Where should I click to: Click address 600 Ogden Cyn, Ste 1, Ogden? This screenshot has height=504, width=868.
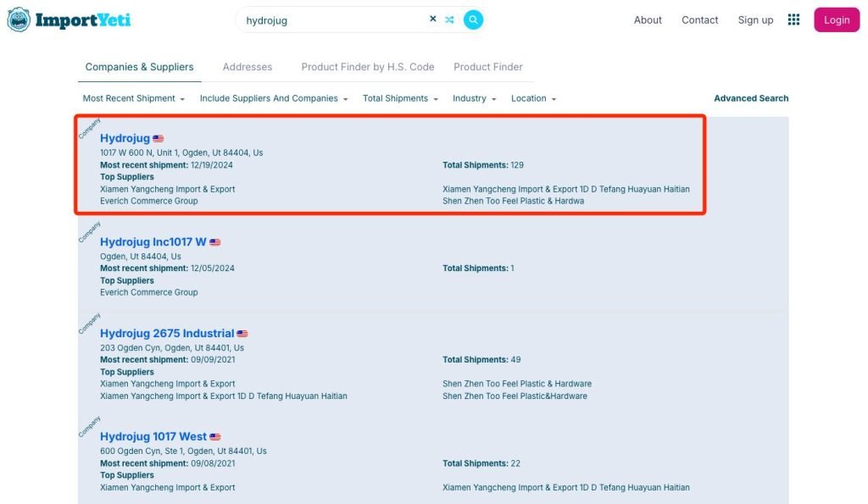(183, 451)
